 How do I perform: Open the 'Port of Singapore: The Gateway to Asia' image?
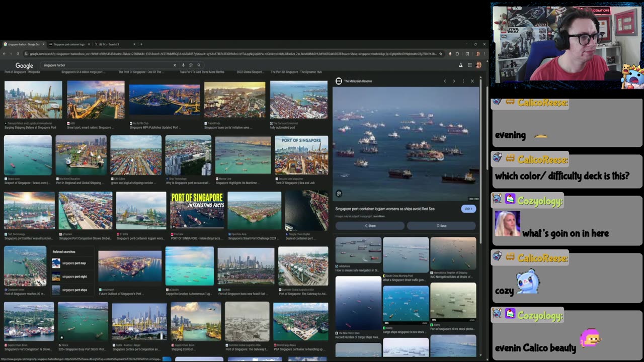pos(303,266)
